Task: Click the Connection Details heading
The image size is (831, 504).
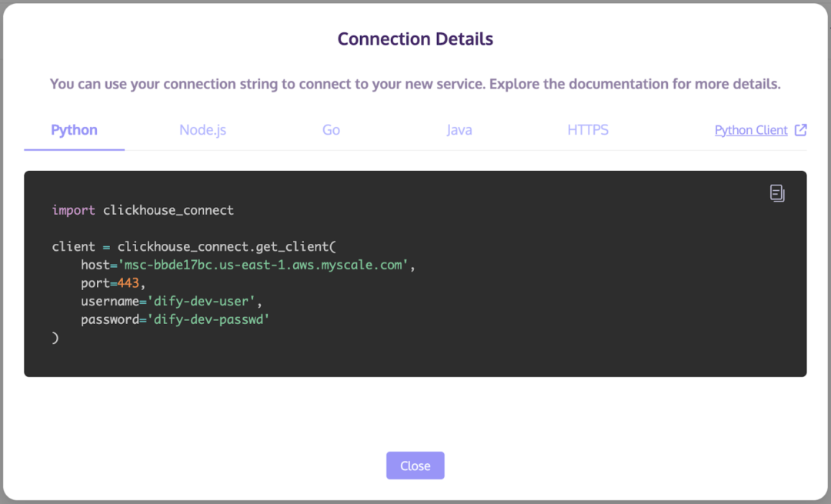Action: pos(415,38)
